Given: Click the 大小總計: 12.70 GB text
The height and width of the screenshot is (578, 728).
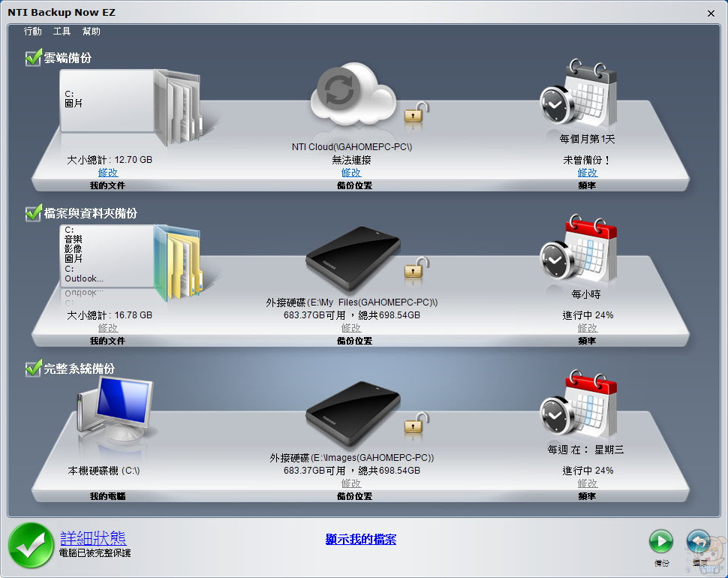Looking at the screenshot, I should coord(110,160).
